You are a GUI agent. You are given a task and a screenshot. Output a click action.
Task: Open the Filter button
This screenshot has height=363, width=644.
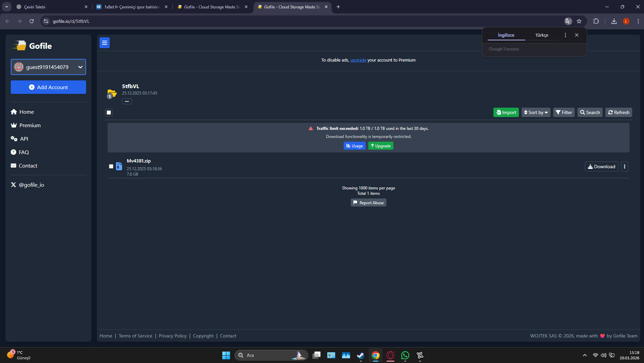pos(564,112)
